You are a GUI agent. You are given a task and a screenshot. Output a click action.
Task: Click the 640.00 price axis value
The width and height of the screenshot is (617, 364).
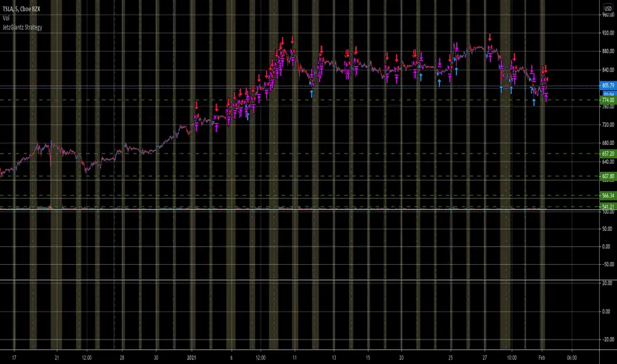(x=608, y=161)
